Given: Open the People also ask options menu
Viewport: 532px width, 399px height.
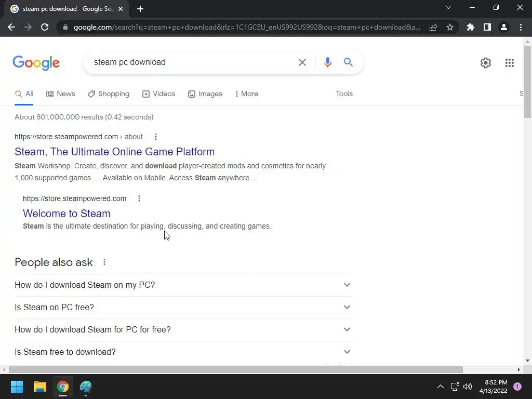Looking at the screenshot, I should click(104, 262).
